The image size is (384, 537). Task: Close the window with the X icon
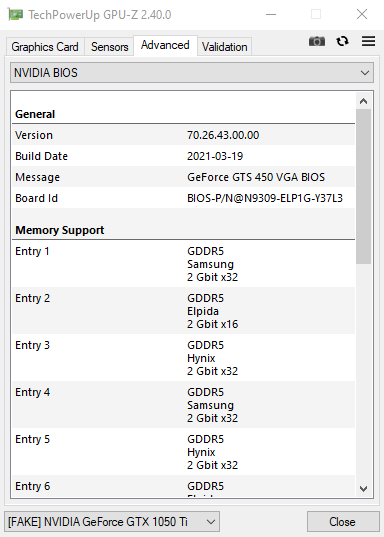(x=362, y=14)
